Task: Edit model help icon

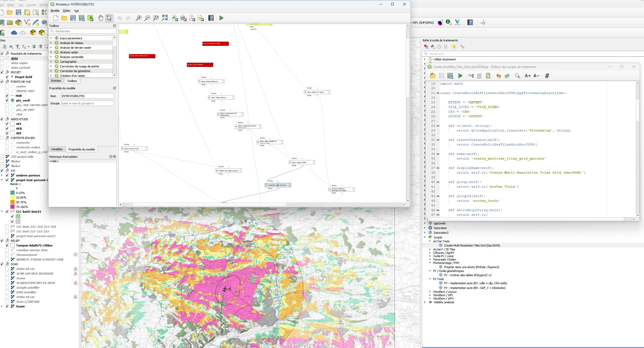Action: [x=211, y=18]
